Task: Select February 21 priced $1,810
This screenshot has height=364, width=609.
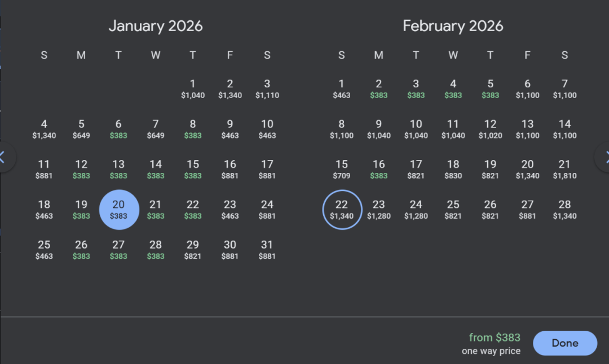Action: click(564, 169)
